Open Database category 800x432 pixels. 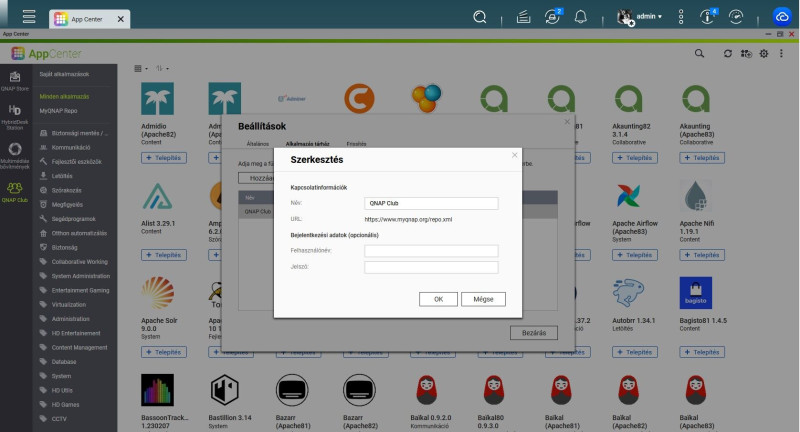tap(58, 362)
